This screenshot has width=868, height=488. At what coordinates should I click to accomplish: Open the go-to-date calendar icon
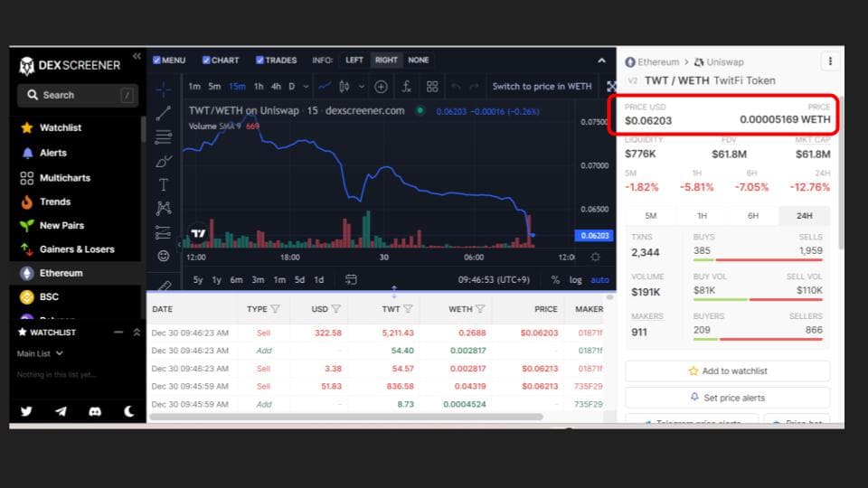tap(351, 279)
